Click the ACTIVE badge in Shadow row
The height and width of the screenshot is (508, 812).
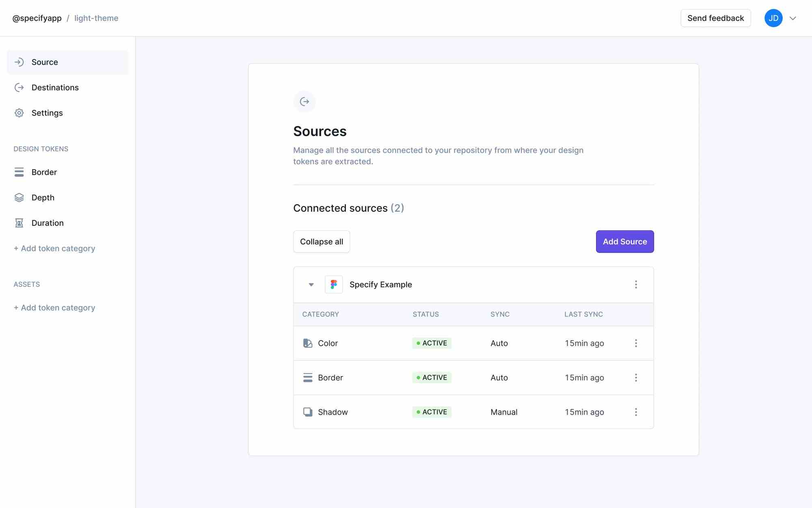(432, 412)
